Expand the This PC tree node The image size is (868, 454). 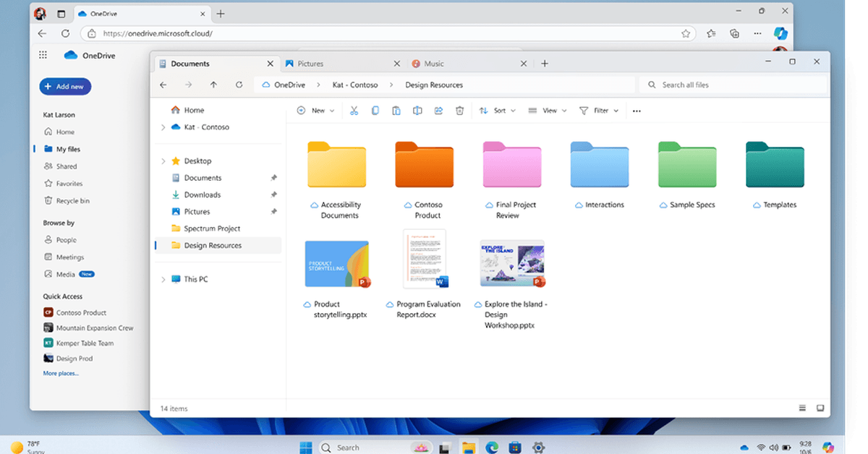(x=163, y=280)
